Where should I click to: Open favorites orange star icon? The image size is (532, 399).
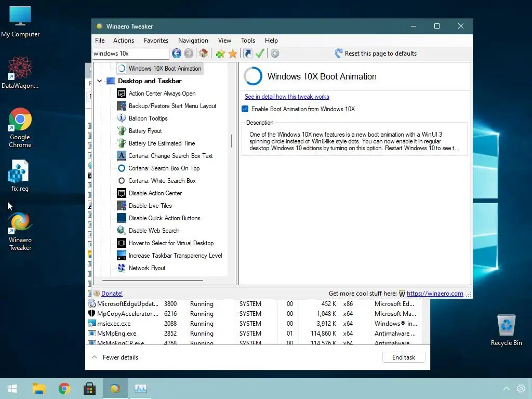[233, 54]
